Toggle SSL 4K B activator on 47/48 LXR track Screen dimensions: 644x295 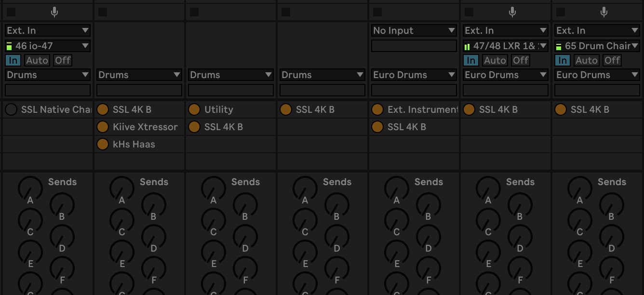tap(469, 109)
